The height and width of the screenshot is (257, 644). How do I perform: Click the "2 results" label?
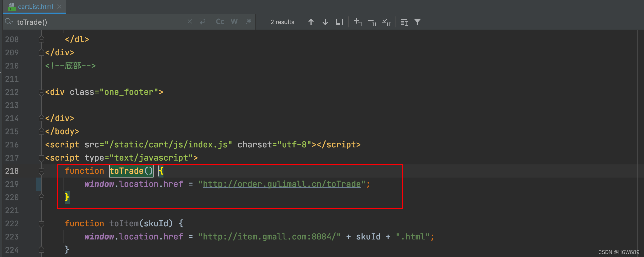point(282,22)
